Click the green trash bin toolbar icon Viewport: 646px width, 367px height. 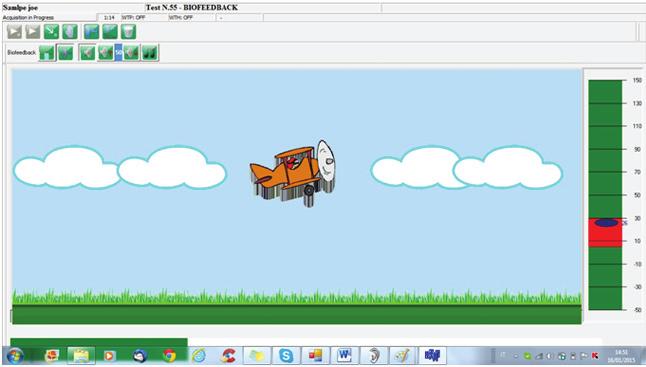pos(129,32)
